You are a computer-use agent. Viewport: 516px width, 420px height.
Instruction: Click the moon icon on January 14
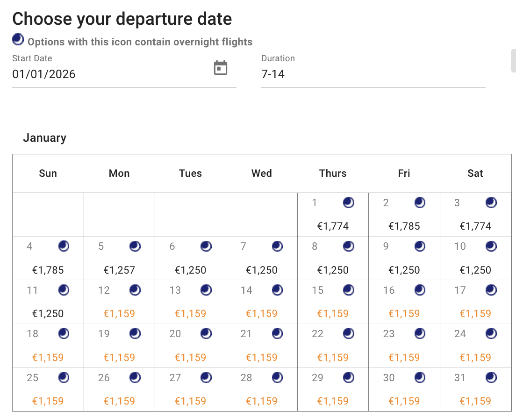pyautogui.click(x=278, y=290)
